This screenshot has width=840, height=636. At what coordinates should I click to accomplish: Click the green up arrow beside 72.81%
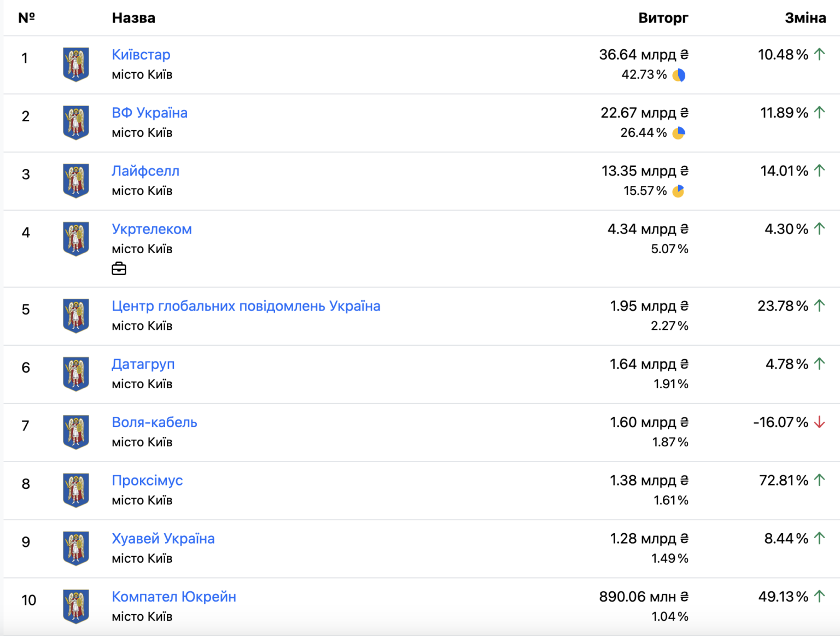(x=819, y=480)
